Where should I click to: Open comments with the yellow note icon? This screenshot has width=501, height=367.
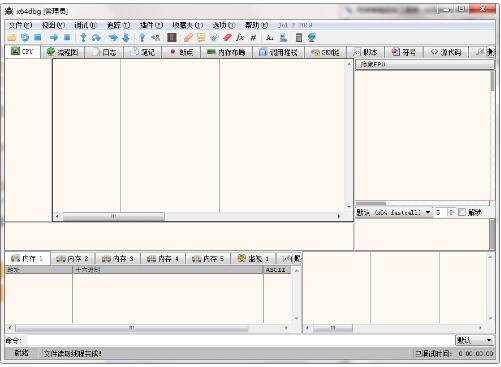point(201,38)
